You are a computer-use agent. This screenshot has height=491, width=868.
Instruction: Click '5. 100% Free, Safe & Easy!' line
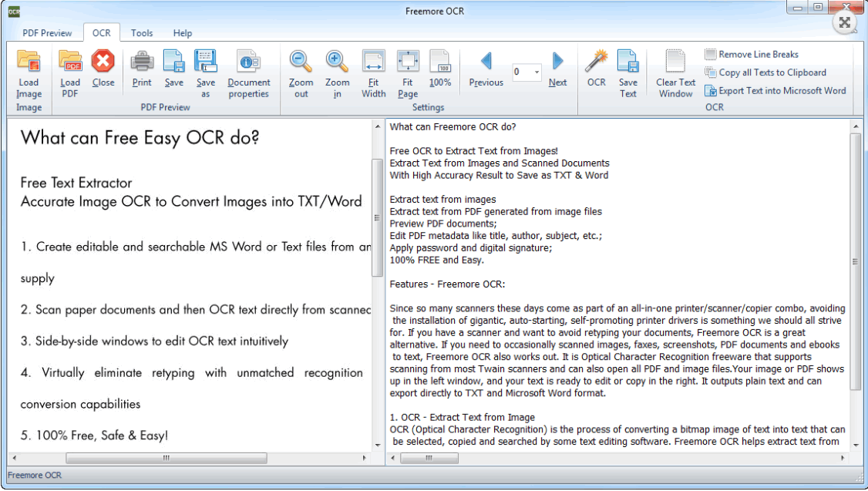(94, 436)
